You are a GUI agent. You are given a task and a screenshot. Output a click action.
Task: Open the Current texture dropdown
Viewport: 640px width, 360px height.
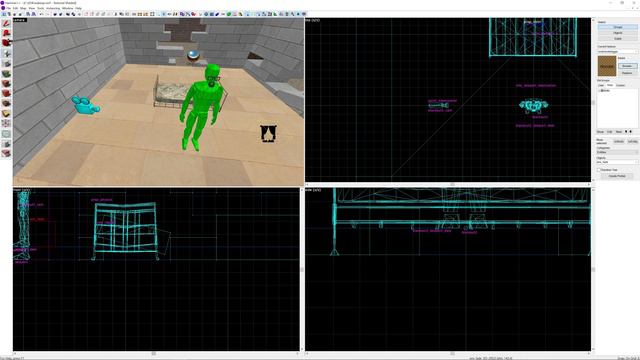[617, 52]
